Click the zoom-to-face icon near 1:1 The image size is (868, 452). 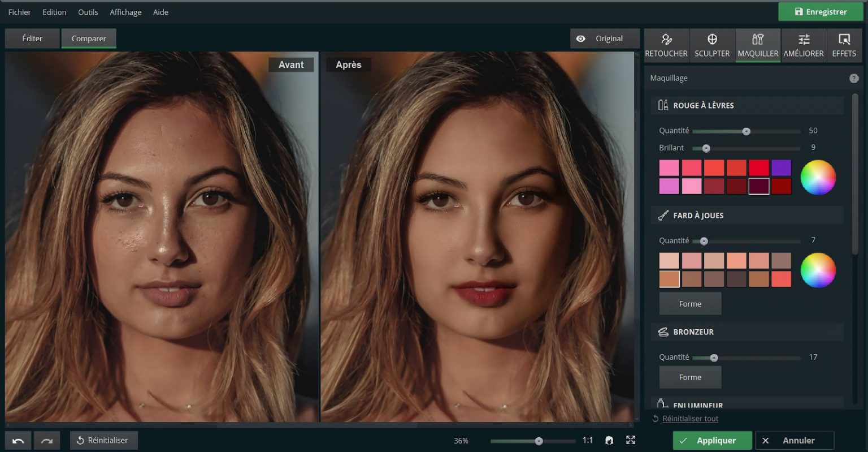click(x=609, y=440)
